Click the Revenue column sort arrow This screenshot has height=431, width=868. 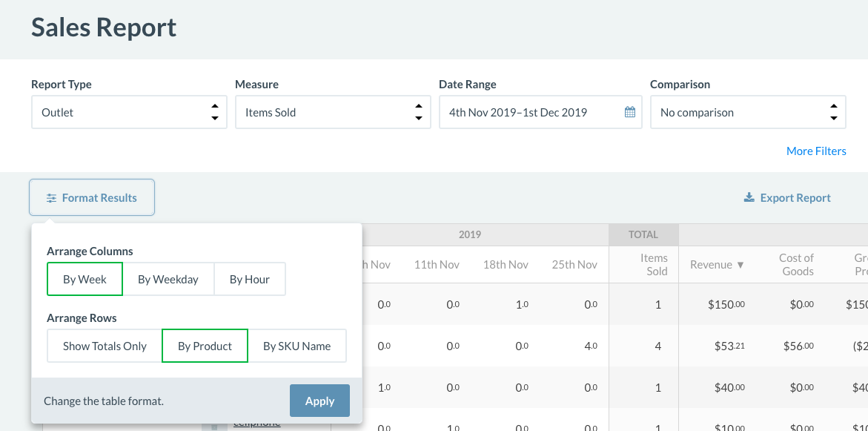pyautogui.click(x=741, y=265)
